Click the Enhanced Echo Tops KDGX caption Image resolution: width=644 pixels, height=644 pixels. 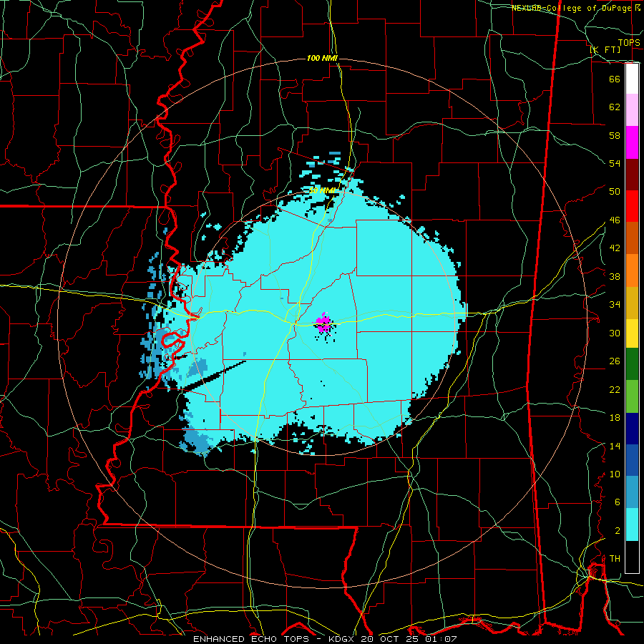click(x=325, y=639)
